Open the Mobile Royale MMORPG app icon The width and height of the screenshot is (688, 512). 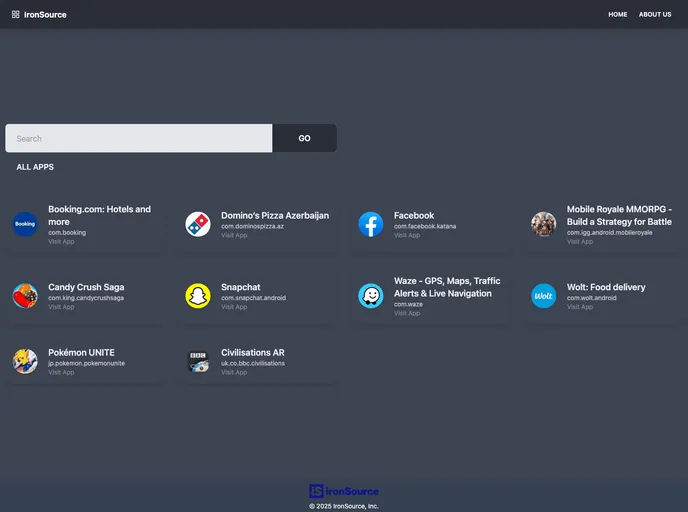(544, 224)
